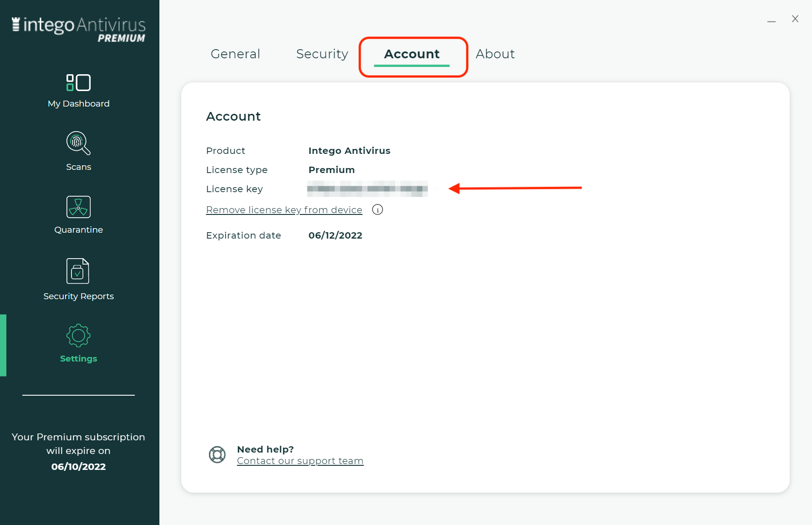This screenshot has width=812, height=525.
Task: Click the Intego Antivirus product value
Action: coord(349,151)
